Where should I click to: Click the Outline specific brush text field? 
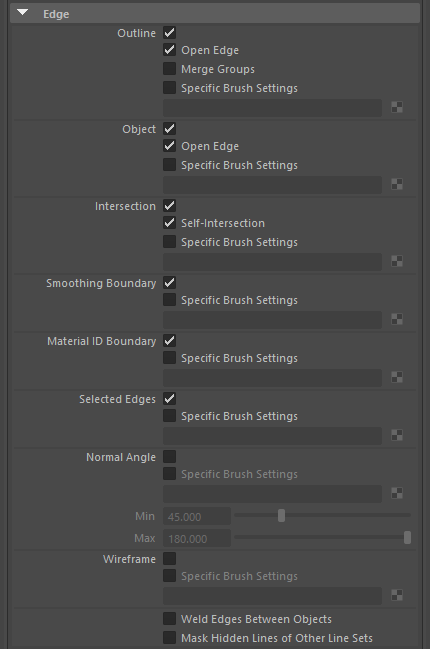pyautogui.click(x=272, y=108)
